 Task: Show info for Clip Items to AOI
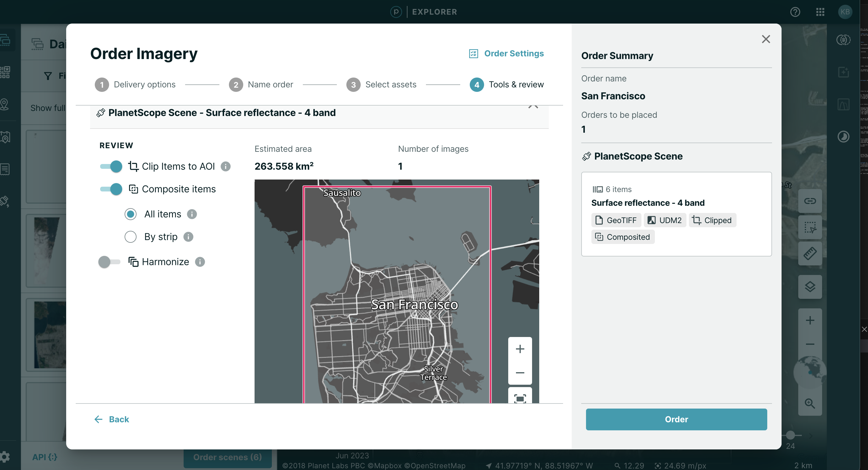(x=225, y=166)
